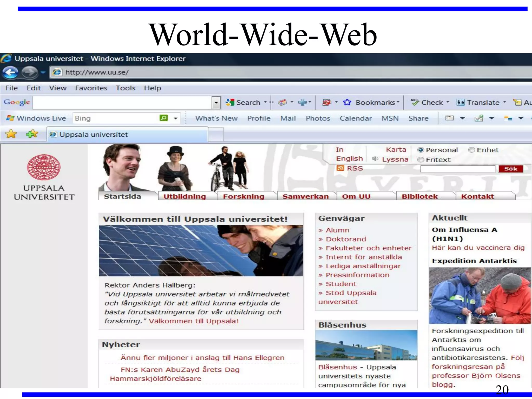Click the Windows Live logo
532x399 pixels.
[36, 118]
